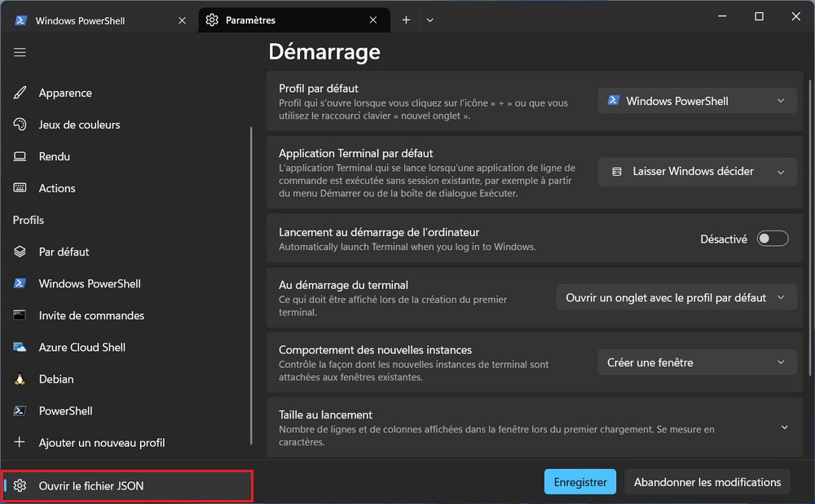Viewport: 815px width, 504px height.
Task: Select the Rendu laptop icon
Action: point(20,156)
